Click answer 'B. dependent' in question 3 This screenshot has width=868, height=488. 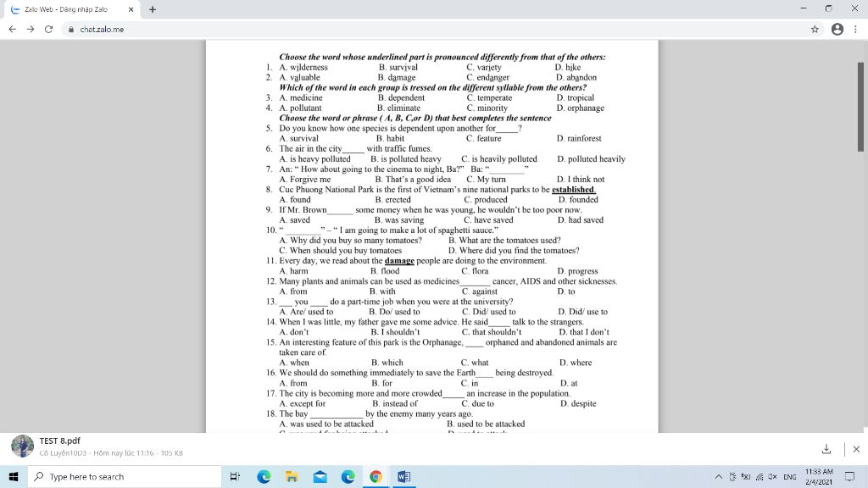[401, 98]
